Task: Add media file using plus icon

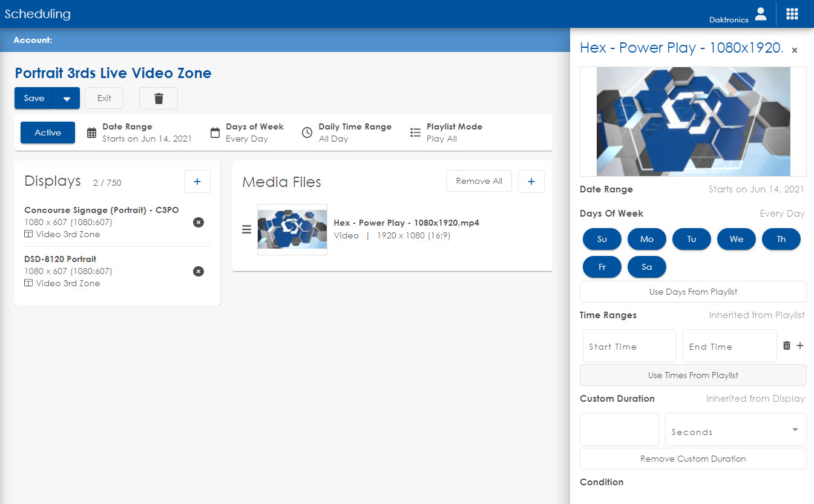Action: point(531,182)
